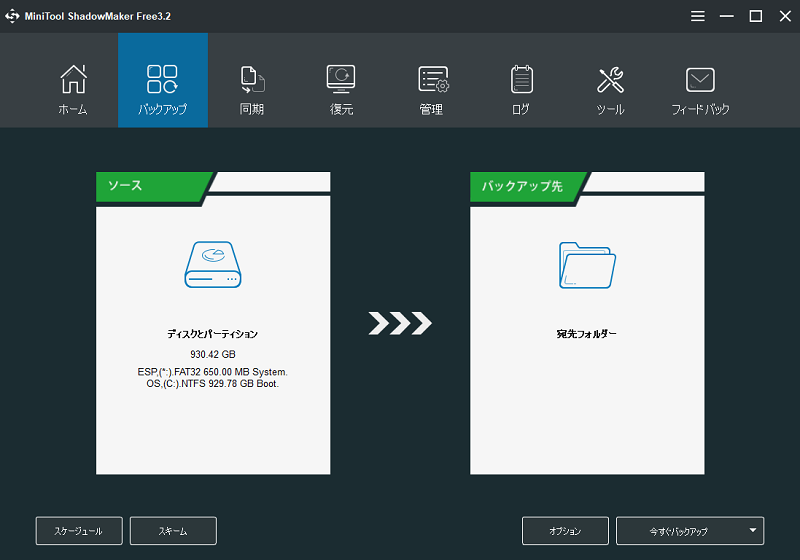Click the 宛先フォルダー label

pos(587,334)
